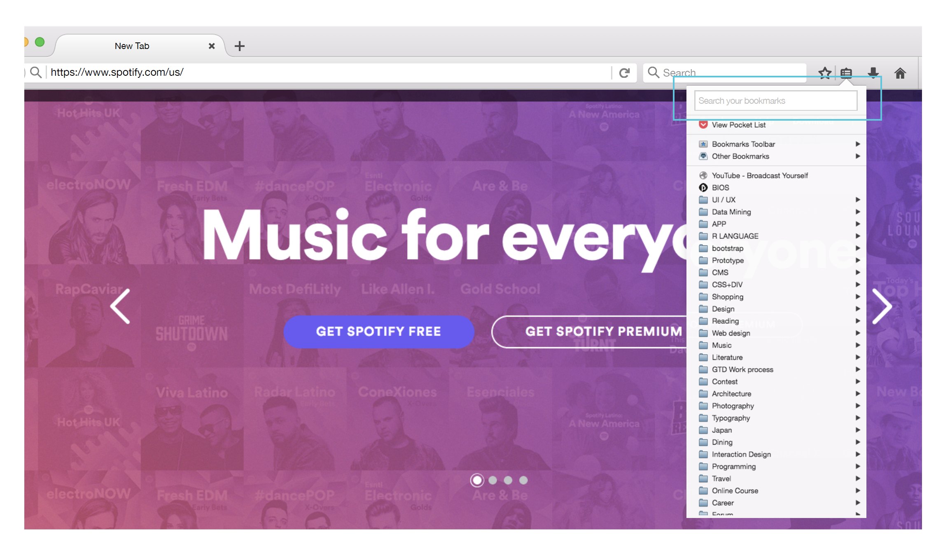Click GET SPOTIFY FREE button

pyautogui.click(x=378, y=331)
